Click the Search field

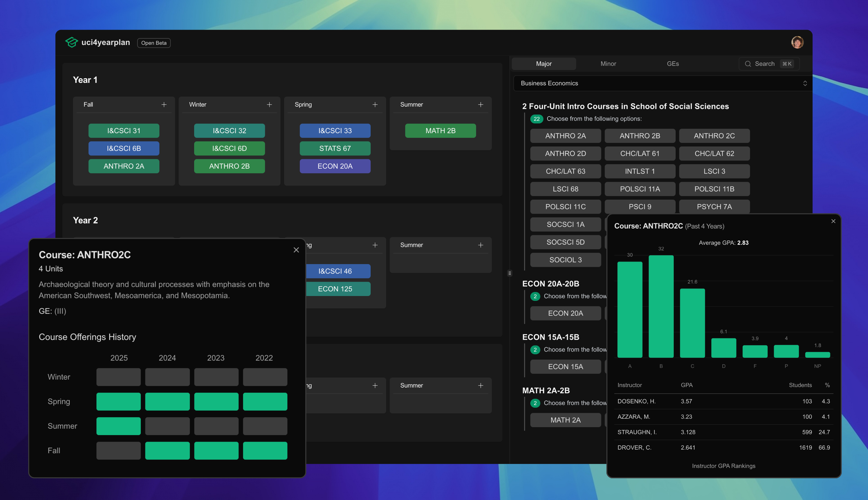coord(769,64)
